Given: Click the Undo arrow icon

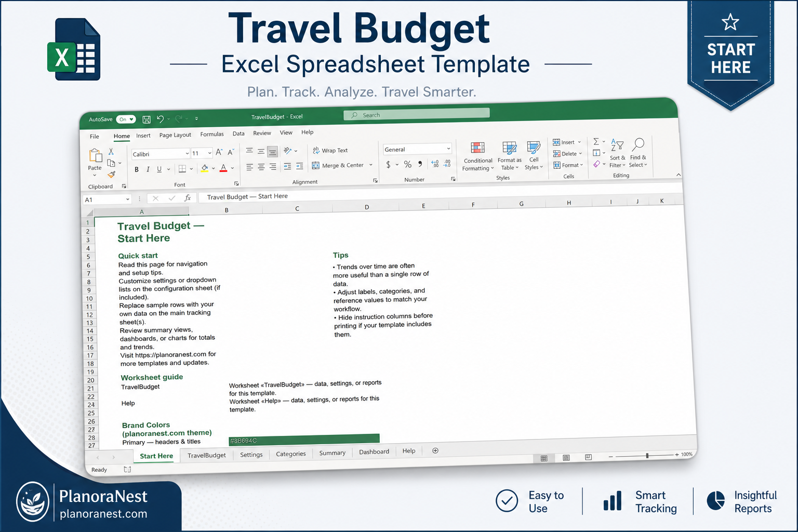Looking at the screenshot, I should (x=160, y=119).
